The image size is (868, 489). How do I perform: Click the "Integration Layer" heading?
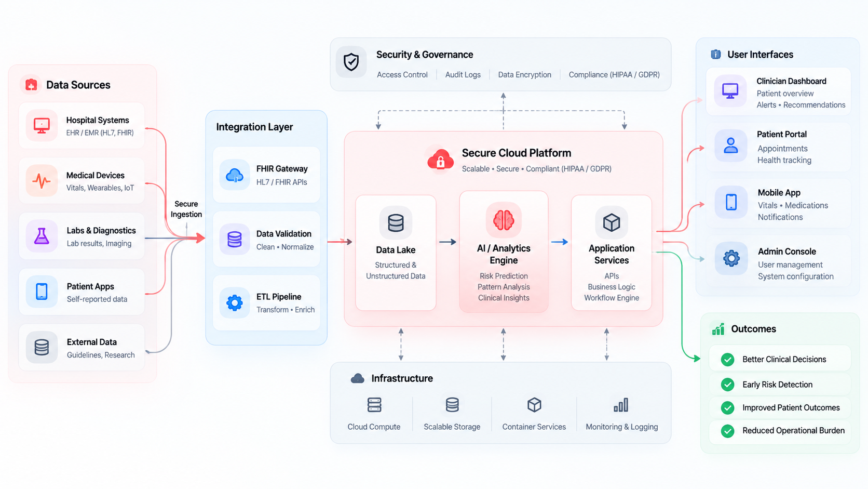pos(254,127)
